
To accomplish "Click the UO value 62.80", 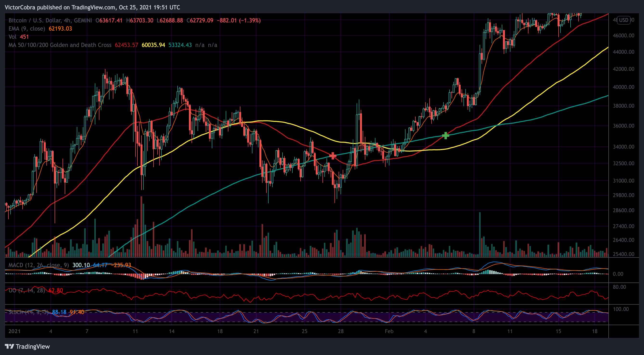I will 56,290.
